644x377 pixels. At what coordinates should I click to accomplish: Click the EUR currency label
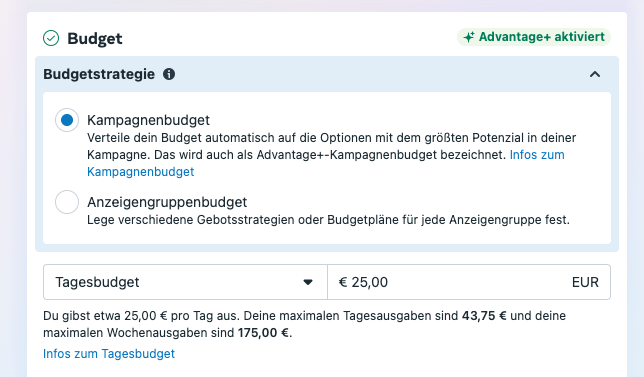click(x=585, y=282)
